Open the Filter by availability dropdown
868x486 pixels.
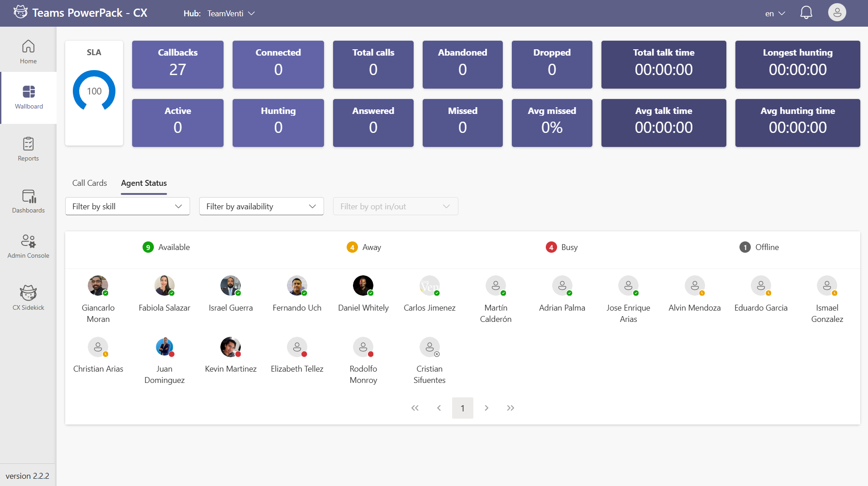[x=262, y=206]
